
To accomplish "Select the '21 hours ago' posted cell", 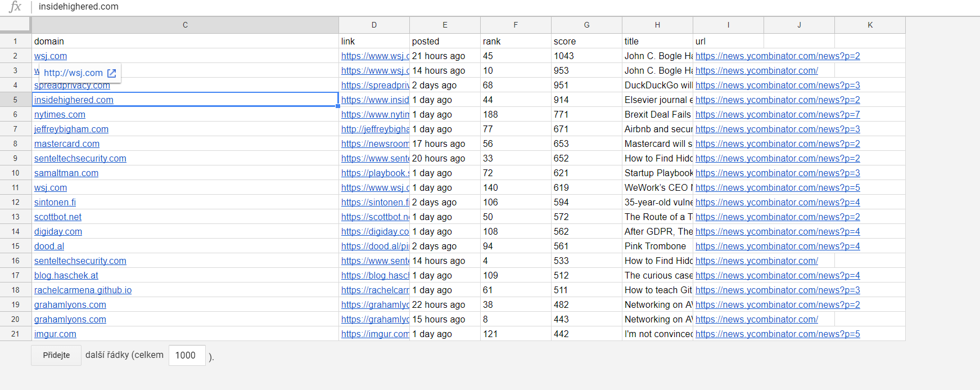I will pyautogui.click(x=445, y=56).
